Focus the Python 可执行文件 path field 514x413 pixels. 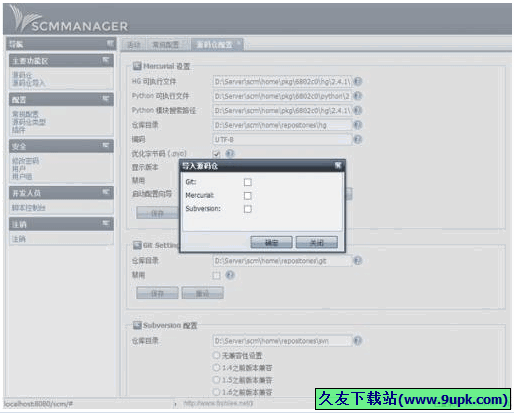282,96
